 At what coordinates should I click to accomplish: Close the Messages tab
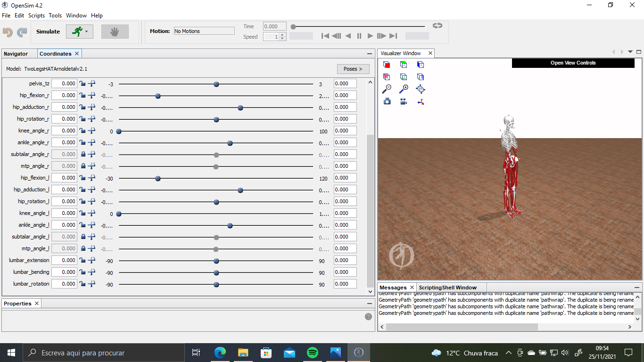(412, 288)
